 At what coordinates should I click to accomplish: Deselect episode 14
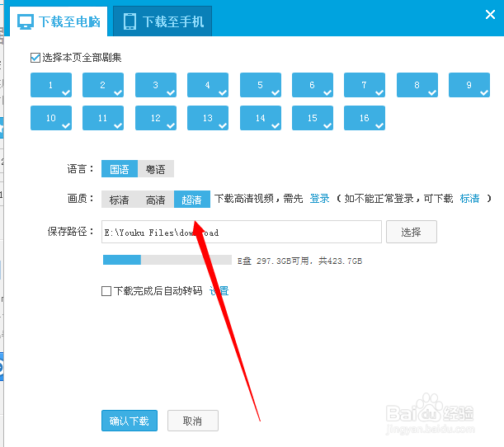point(261,118)
